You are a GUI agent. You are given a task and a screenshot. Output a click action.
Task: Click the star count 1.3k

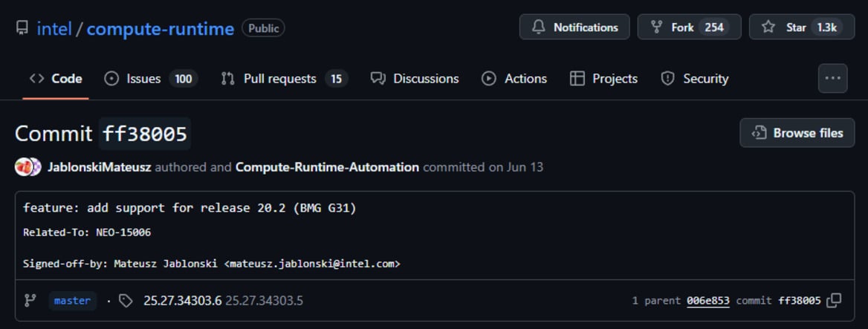tap(826, 27)
